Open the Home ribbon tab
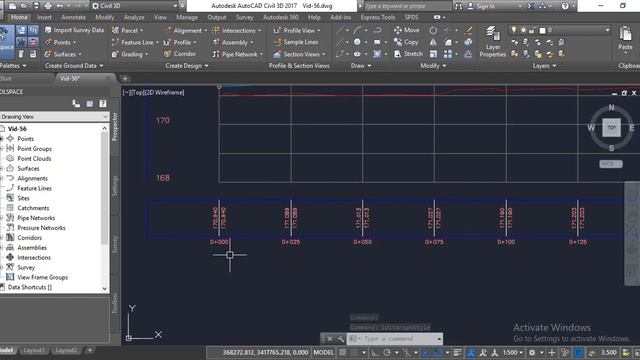Image resolution: width=640 pixels, height=360 pixels. point(19,17)
